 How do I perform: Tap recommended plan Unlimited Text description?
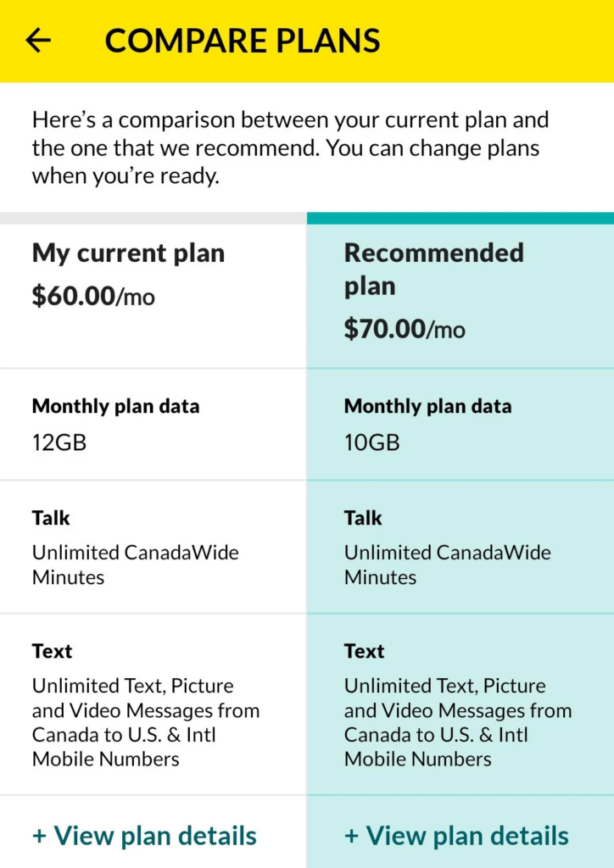(458, 722)
